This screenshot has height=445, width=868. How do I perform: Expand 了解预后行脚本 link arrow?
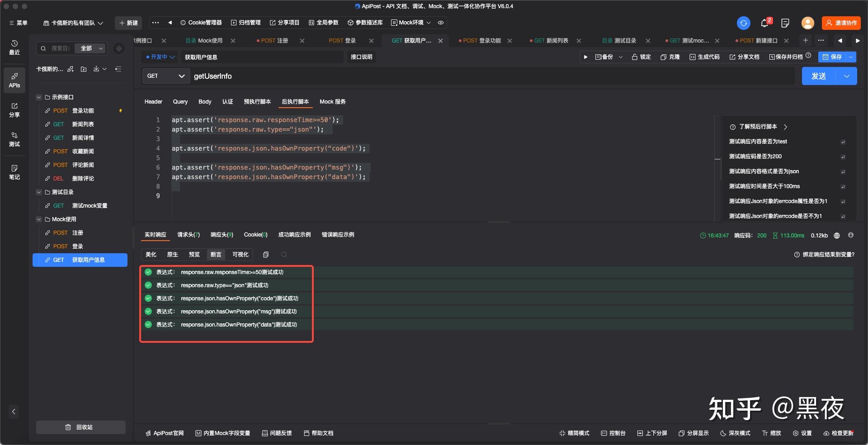click(785, 127)
